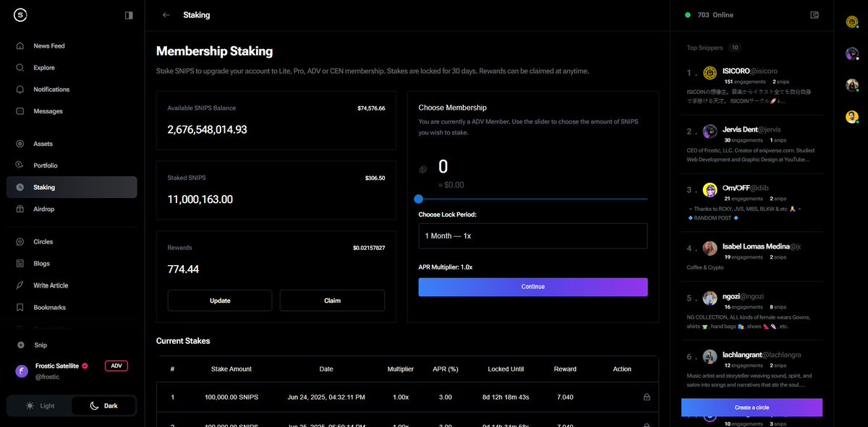Click Staked SNIPS value 11,000,163.00

(200, 199)
